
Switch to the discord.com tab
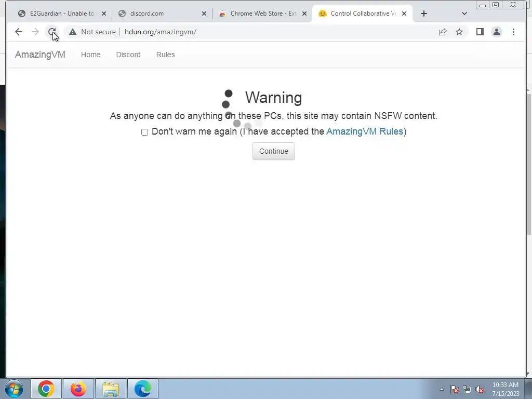[162, 14]
